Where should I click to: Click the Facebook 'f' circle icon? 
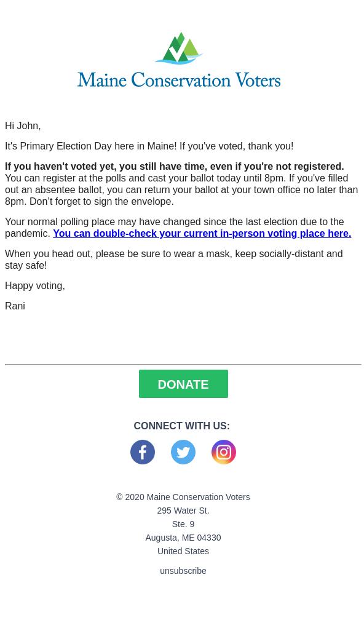(x=142, y=452)
